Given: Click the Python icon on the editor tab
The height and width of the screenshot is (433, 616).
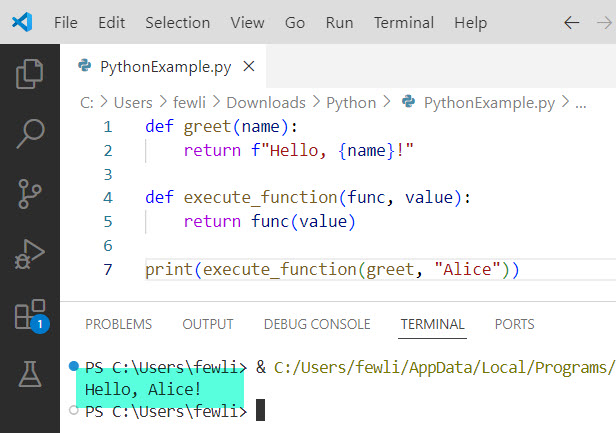Looking at the screenshot, I should [84, 66].
